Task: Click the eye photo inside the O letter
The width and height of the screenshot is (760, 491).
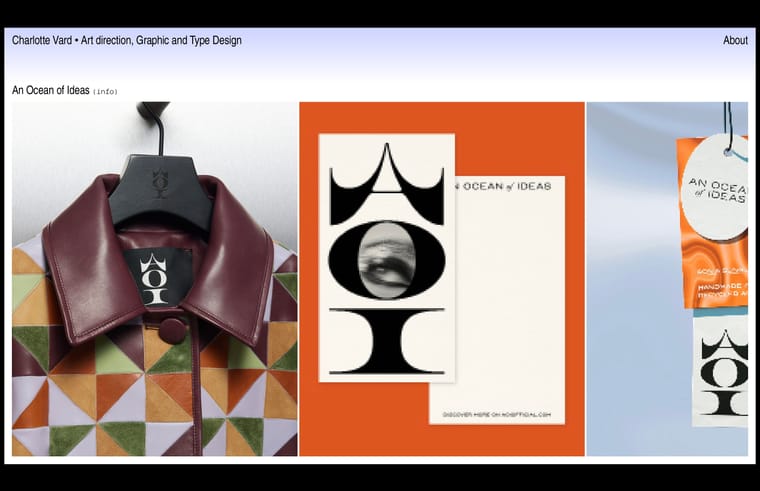Action: (x=386, y=260)
